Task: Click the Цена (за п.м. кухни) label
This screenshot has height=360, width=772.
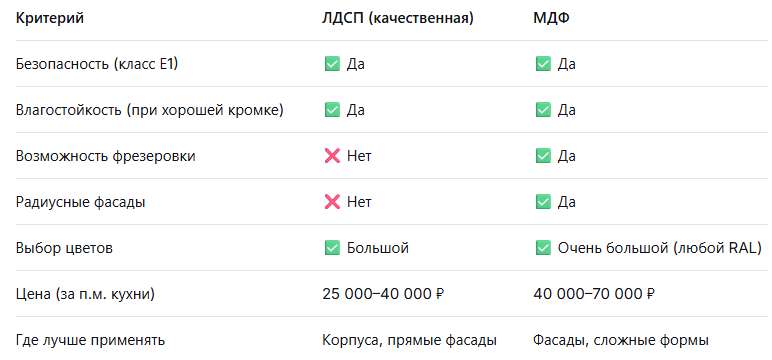Action: (x=86, y=294)
